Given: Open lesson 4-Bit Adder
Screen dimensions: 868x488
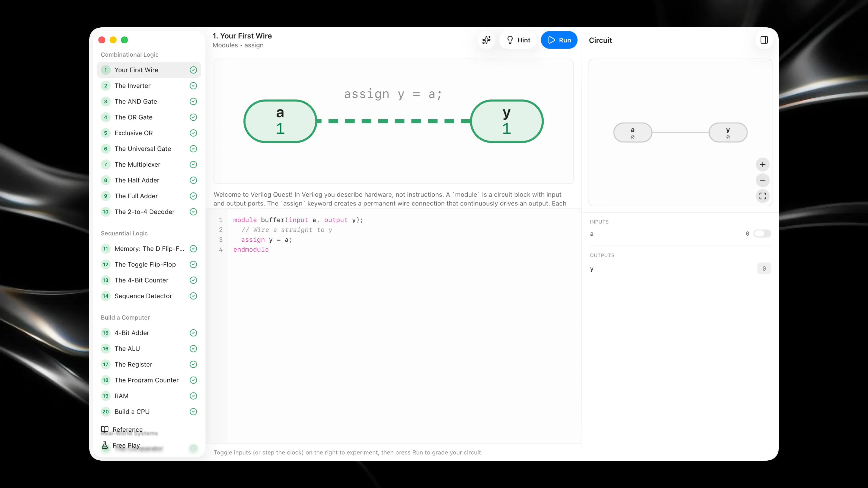Looking at the screenshot, I should pos(149,333).
